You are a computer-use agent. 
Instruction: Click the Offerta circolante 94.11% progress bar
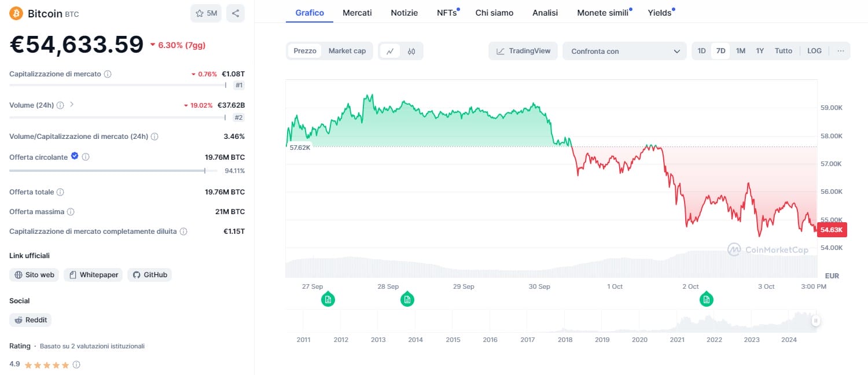tap(115, 171)
